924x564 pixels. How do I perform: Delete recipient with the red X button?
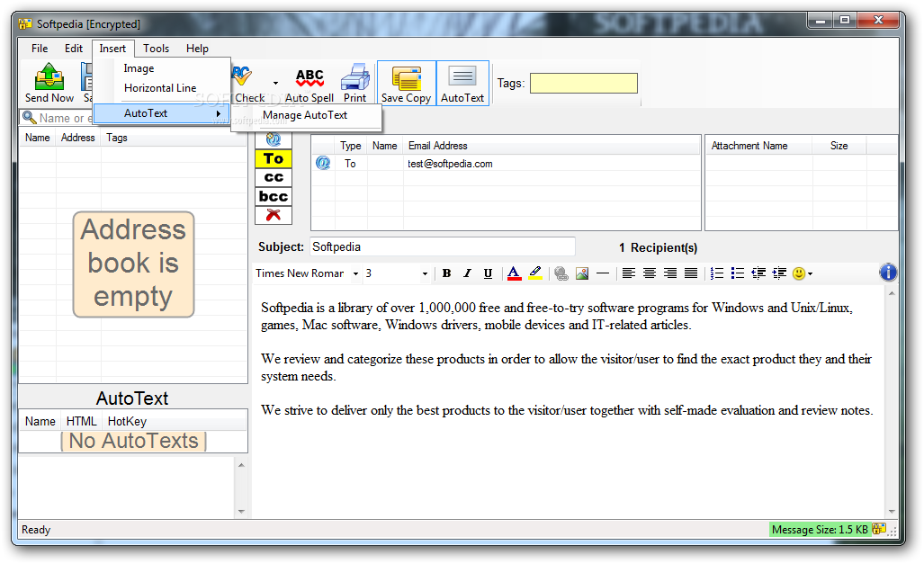[274, 215]
